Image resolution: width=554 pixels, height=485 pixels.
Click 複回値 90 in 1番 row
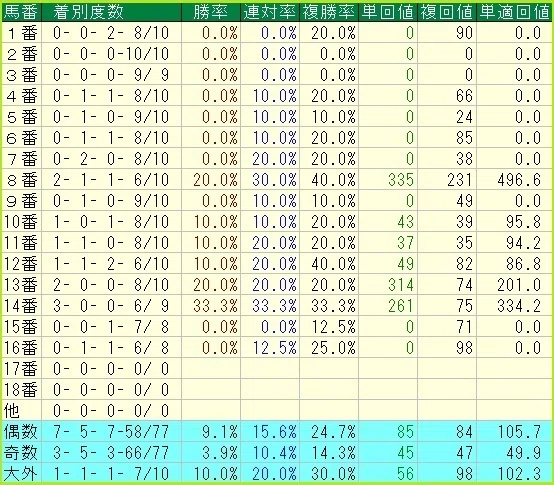464,33
